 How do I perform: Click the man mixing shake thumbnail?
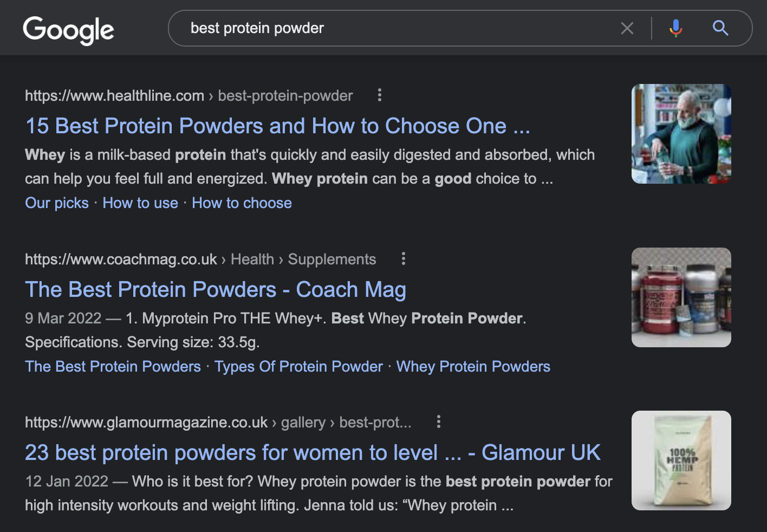(x=681, y=134)
